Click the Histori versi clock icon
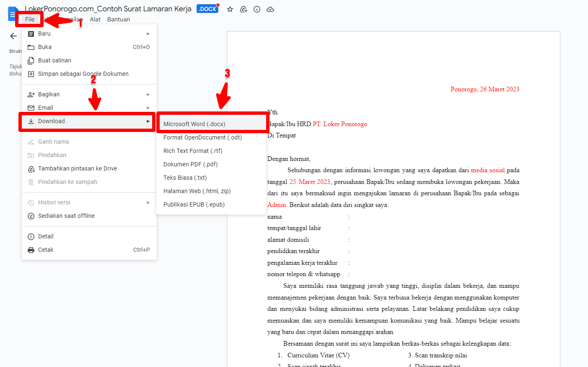Image resolution: width=588 pixels, height=367 pixels. (31, 203)
